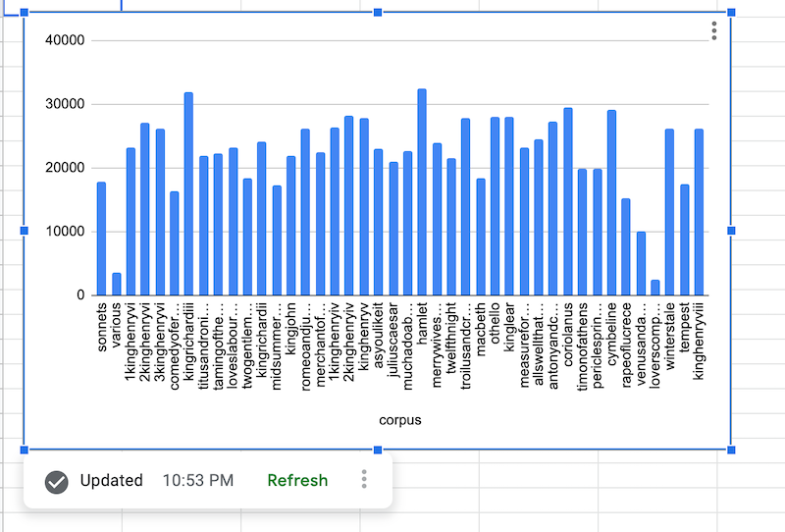Select the tallest bar for hamlet
Screen dimensions: 785x532
[422, 192]
